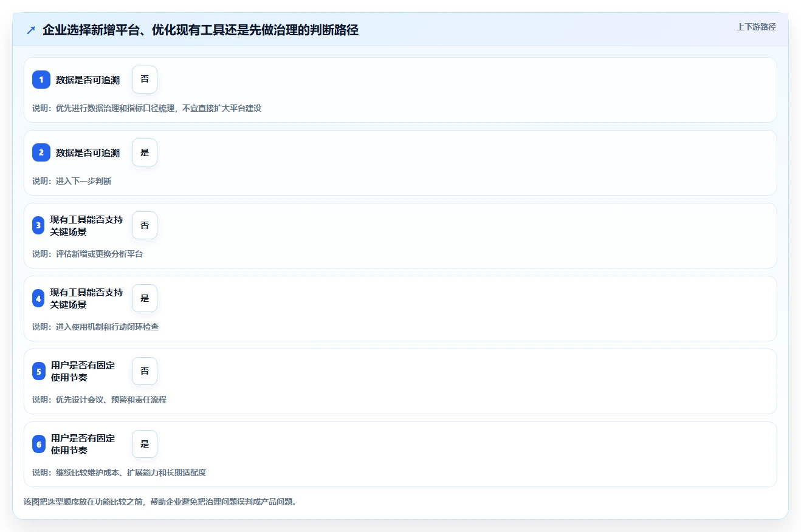
Task: Select step badge number 4
Action: (x=39, y=298)
